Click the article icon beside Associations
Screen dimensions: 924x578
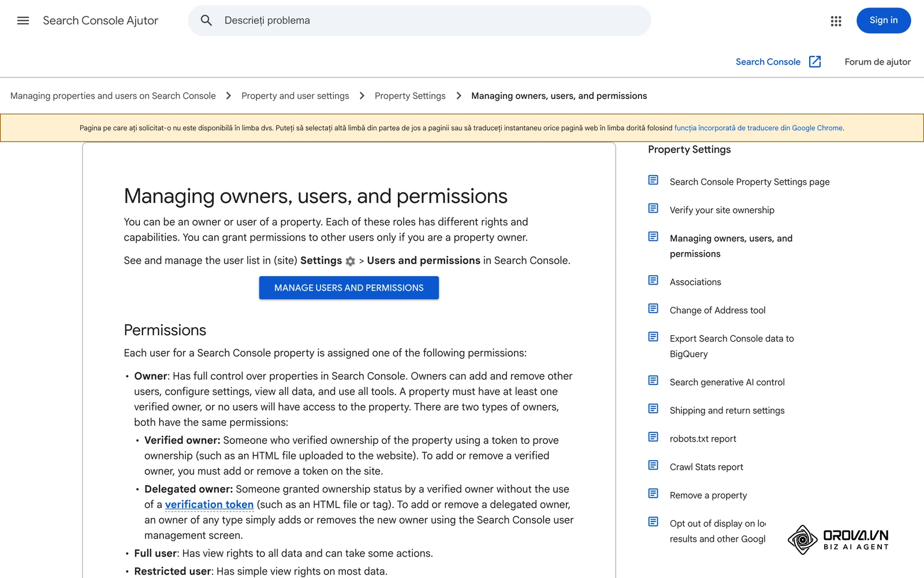click(653, 280)
